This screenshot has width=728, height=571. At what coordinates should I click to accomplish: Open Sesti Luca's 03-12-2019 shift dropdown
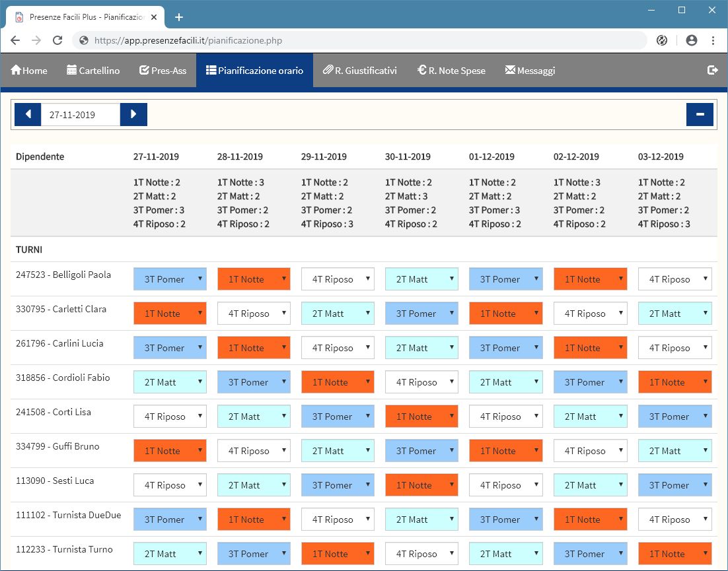point(674,485)
